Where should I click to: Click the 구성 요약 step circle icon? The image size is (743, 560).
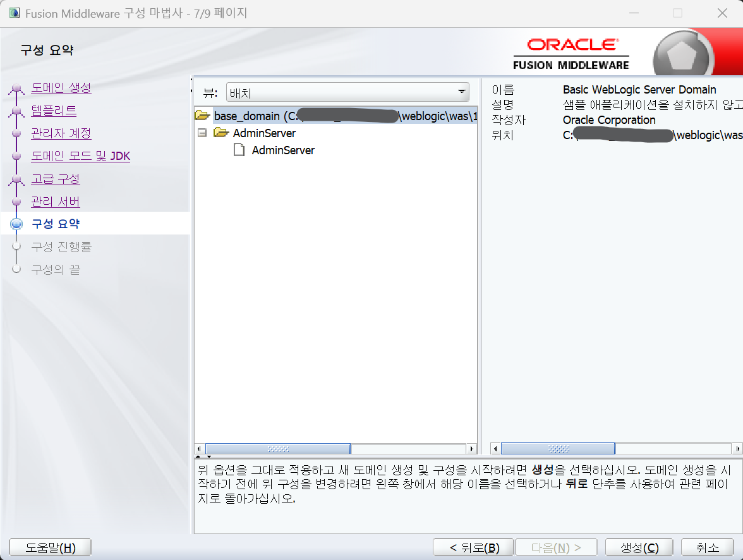click(16, 224)
